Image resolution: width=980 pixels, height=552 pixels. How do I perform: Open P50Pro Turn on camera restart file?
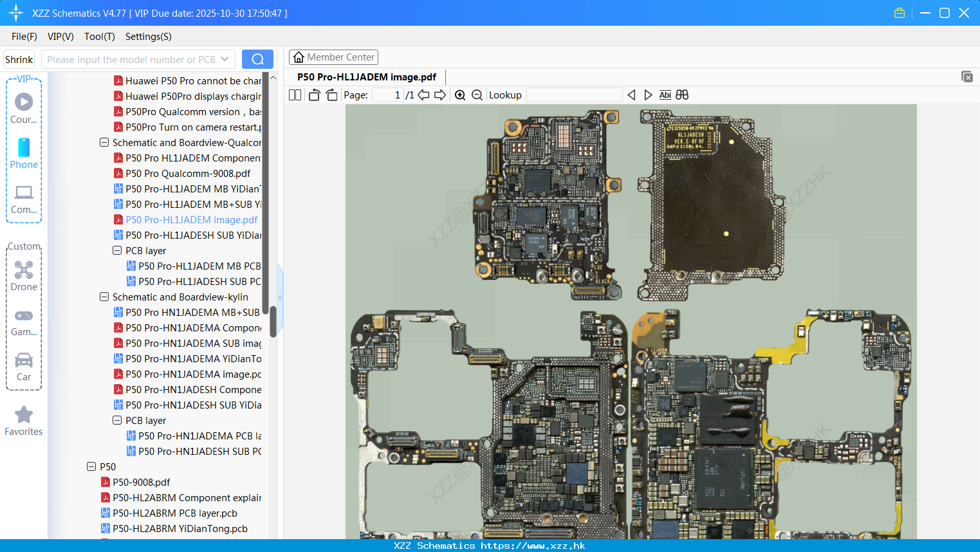coord(188,127)
